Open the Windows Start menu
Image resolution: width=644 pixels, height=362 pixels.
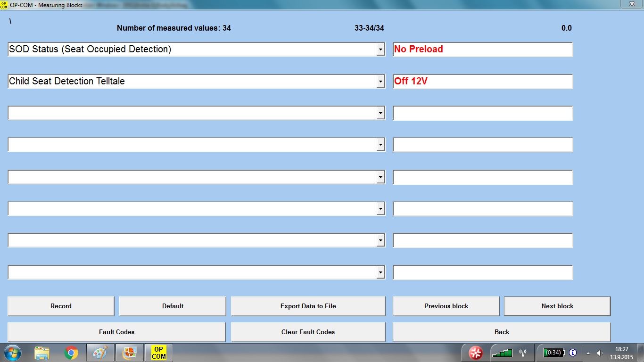(x=12, y=353)
